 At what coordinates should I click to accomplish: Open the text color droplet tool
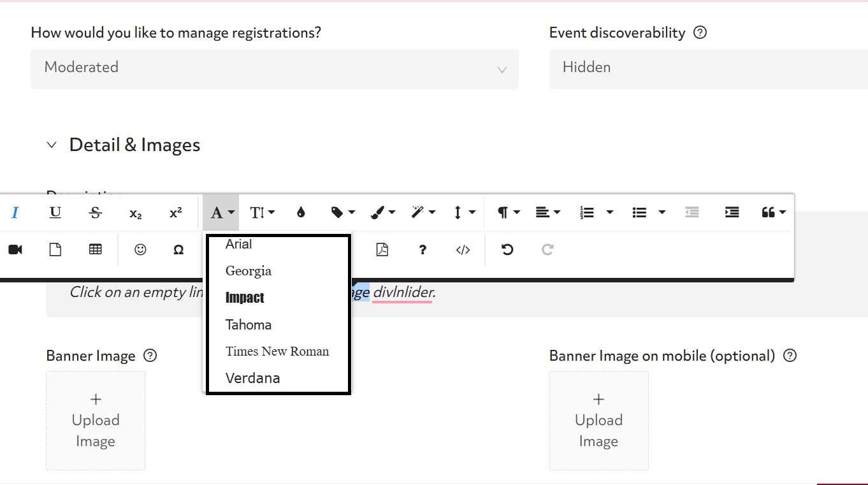point(301,212)
